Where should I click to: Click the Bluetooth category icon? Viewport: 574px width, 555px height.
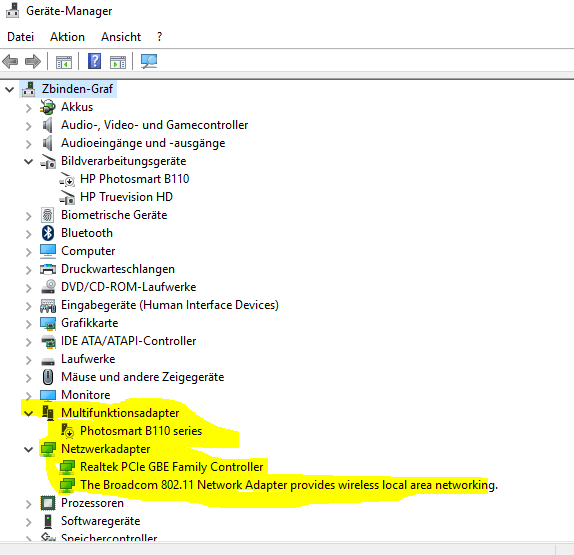[48, 233]
